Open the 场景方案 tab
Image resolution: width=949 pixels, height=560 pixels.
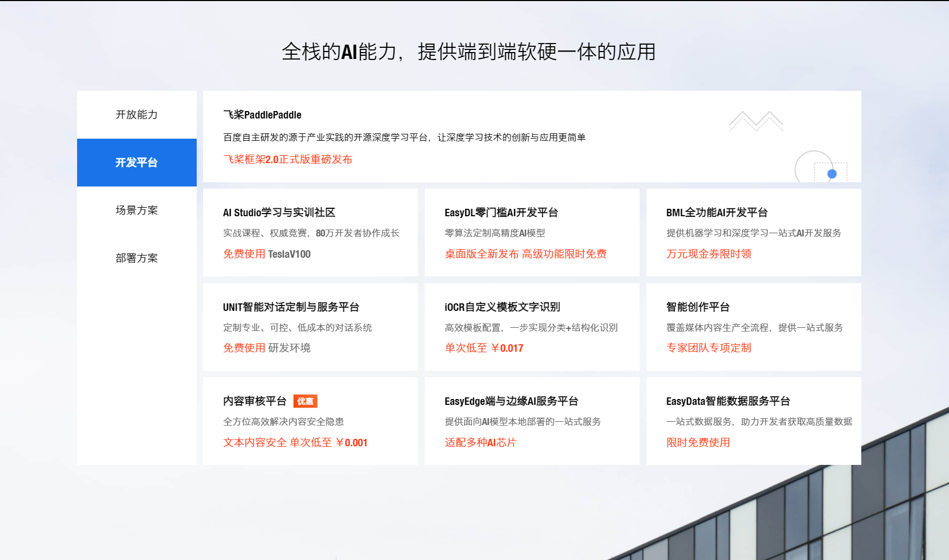(137, 210)
